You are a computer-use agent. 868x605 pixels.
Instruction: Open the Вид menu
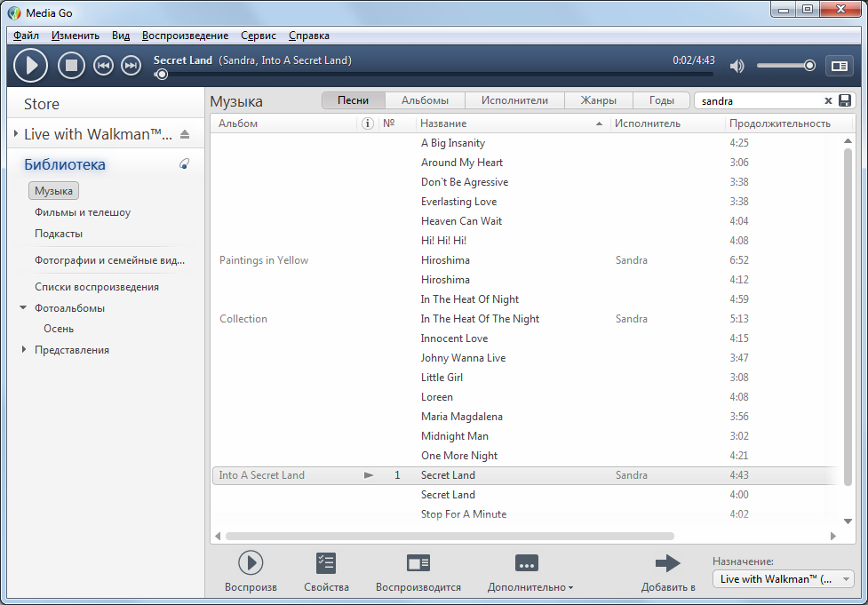tap(121, 36)
